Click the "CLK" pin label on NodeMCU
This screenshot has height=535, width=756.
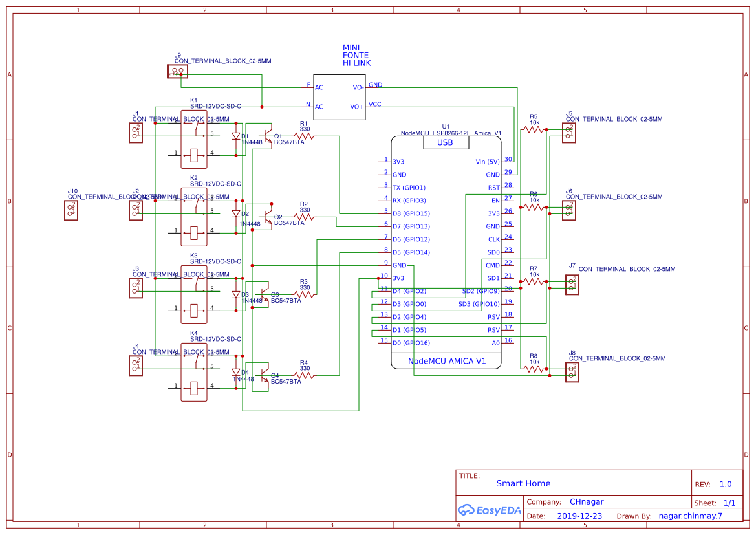tap(493, 239)
